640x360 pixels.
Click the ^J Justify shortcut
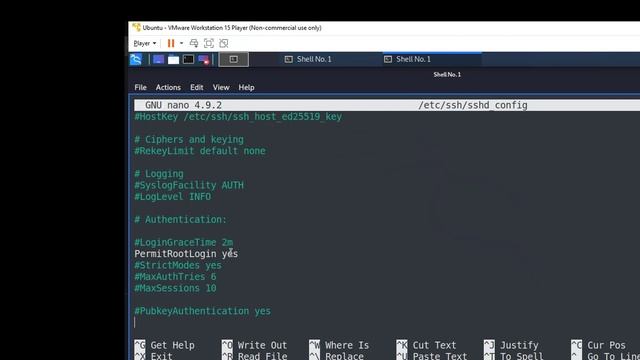coord(511,345)
